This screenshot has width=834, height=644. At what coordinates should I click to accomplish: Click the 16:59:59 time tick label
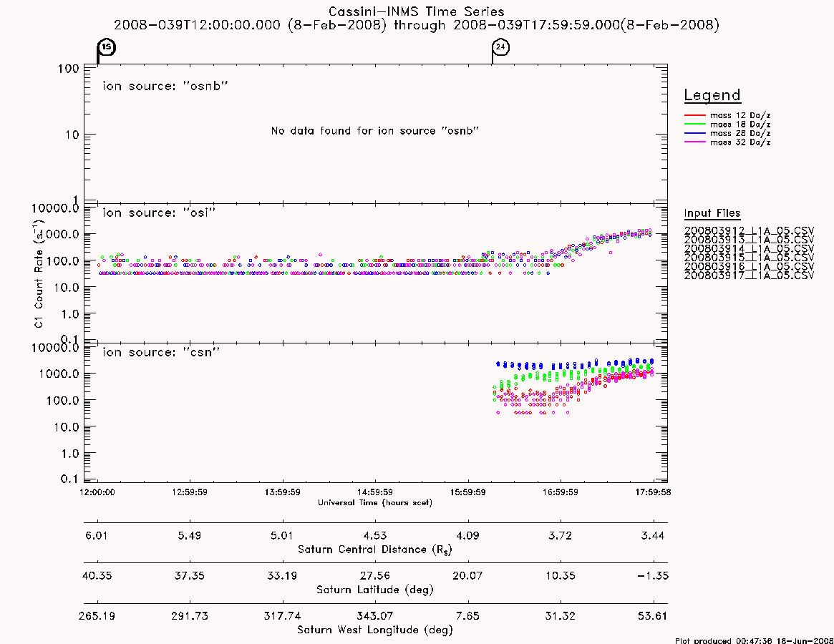(560, 492)
